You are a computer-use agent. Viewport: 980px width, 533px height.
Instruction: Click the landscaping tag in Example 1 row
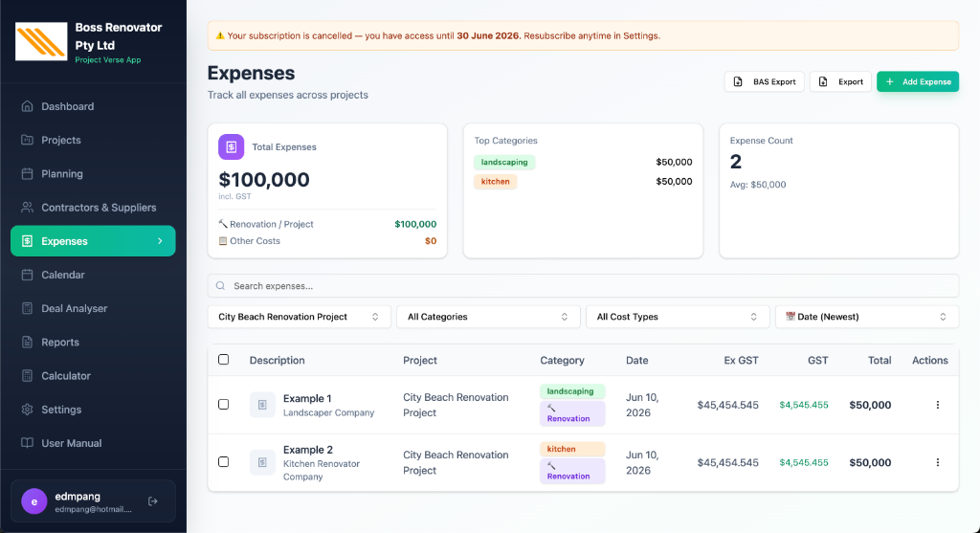pyautogui.click(x=572, y=391)
